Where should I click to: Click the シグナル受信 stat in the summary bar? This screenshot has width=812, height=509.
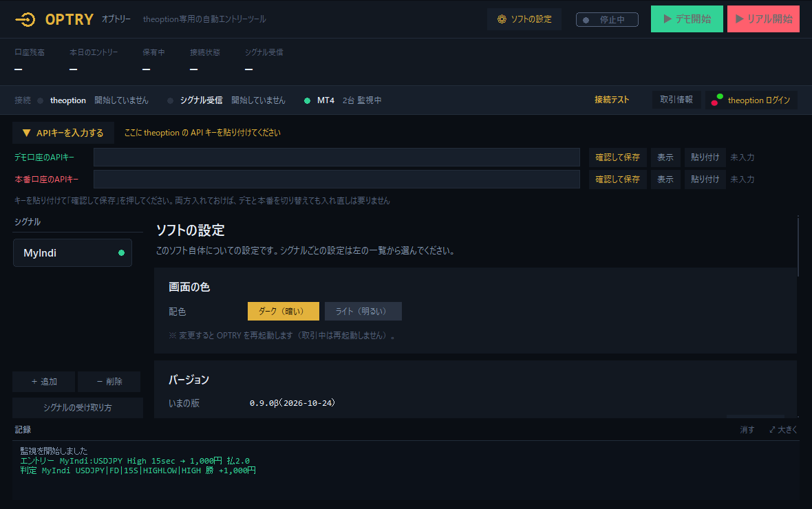coord(264,61)
